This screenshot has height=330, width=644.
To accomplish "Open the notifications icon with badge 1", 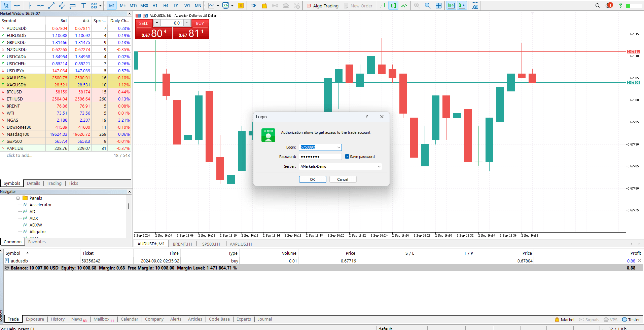I will tap(609, 5).
